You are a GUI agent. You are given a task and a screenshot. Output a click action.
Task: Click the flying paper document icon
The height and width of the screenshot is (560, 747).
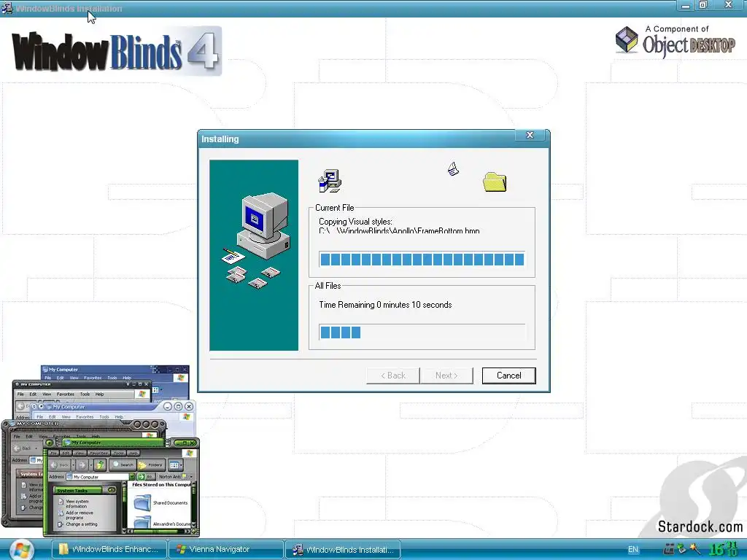point(453,168)
